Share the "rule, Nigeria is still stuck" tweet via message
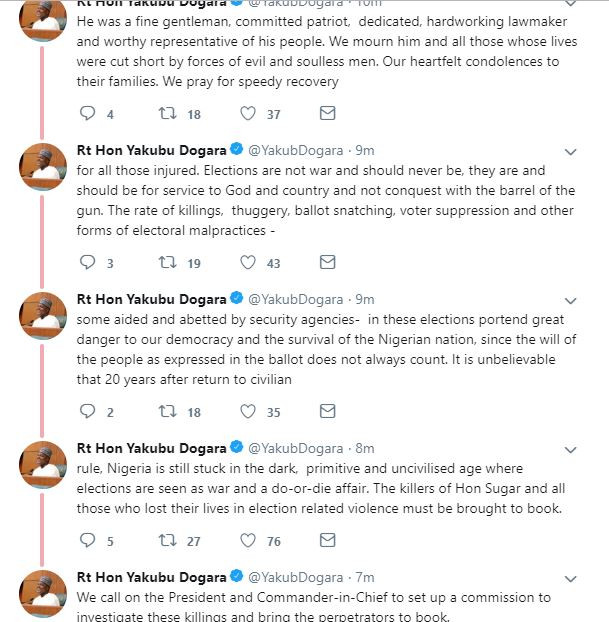This screenshot has height=622, width=609. [326, 541]
